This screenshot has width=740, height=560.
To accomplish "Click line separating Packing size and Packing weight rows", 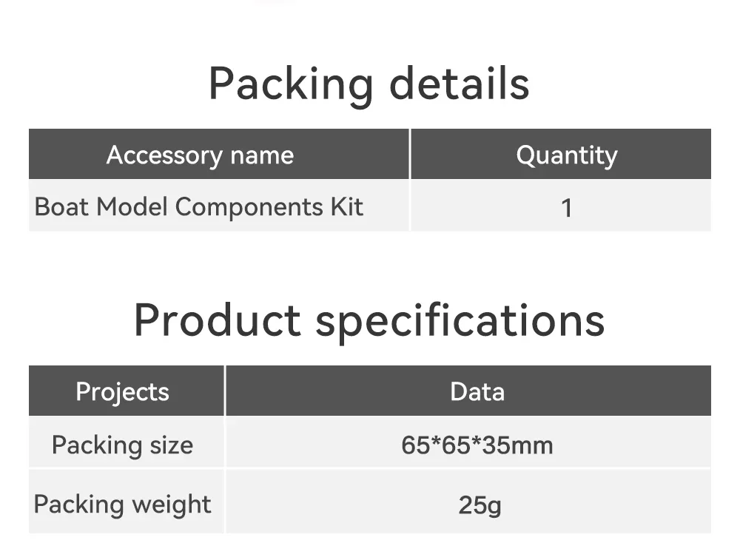I will point(370,468).
